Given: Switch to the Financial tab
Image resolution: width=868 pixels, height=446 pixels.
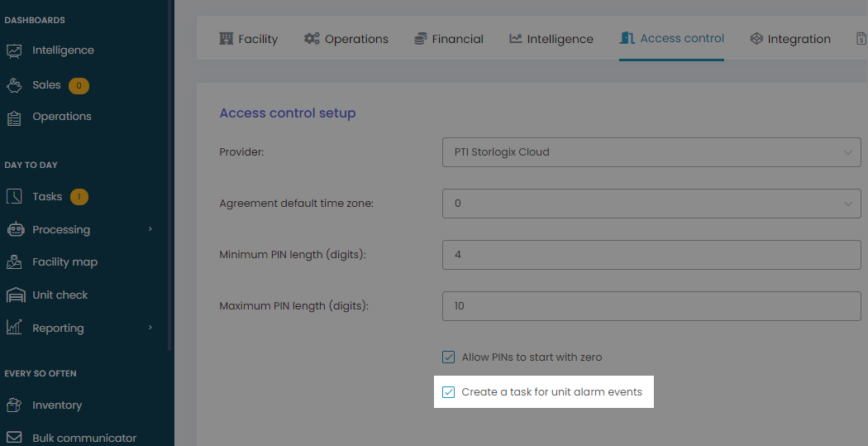Looking at the screenshot, I should (x=448, y=39).
